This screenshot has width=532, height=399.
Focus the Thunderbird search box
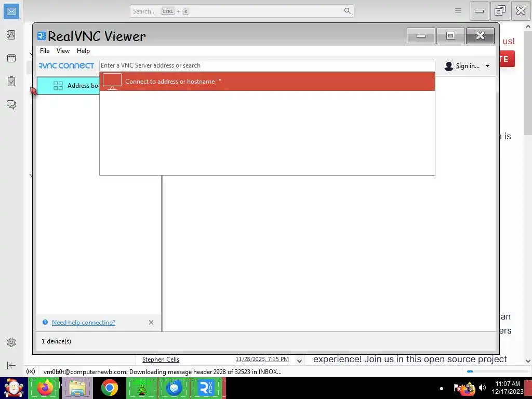tap(242, 11)
